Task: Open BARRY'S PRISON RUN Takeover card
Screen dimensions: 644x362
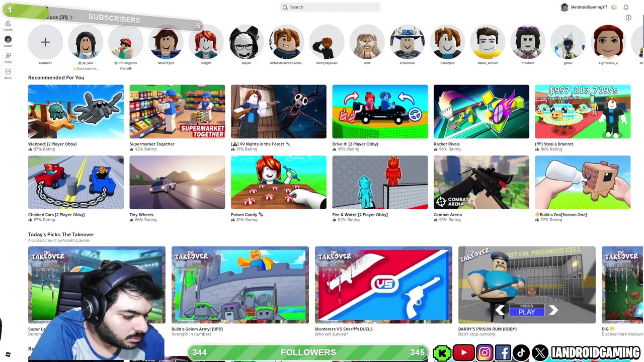Action: [x=527, y=285]
